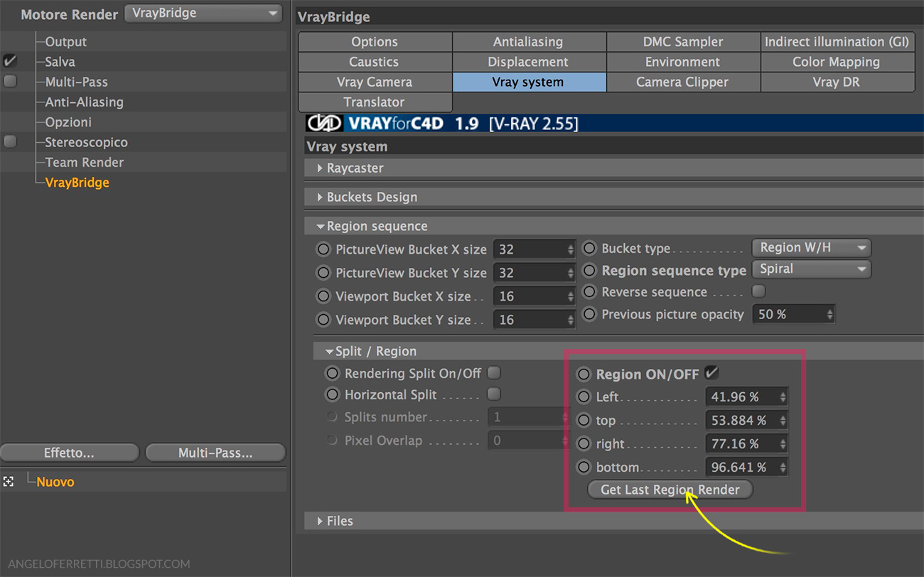Click PictureView Bucket Y size field

(534, 273)
